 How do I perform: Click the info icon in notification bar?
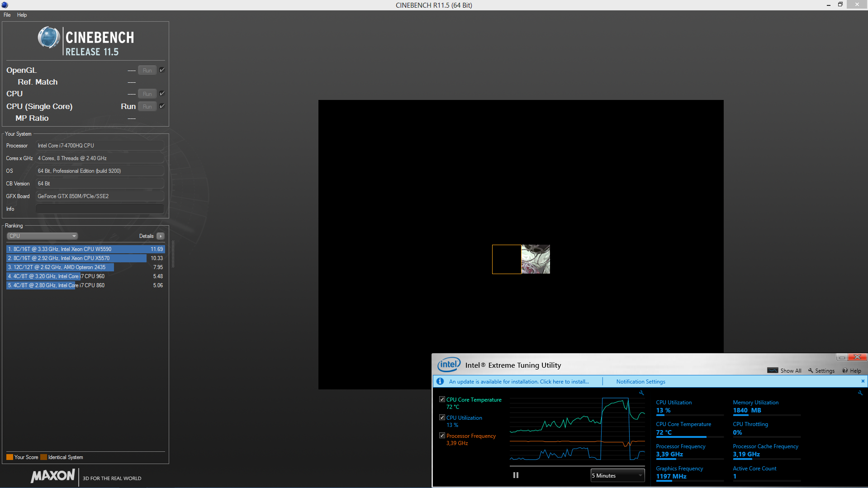[x=440, y=381]
